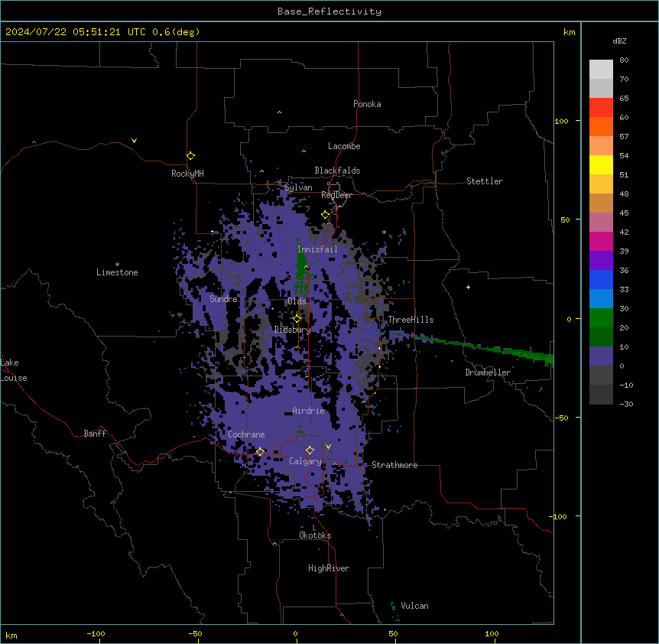Screen dimensions: 659x644
Task: Click the yellow diamond marker below Cochrane
Action: point(260,451)
